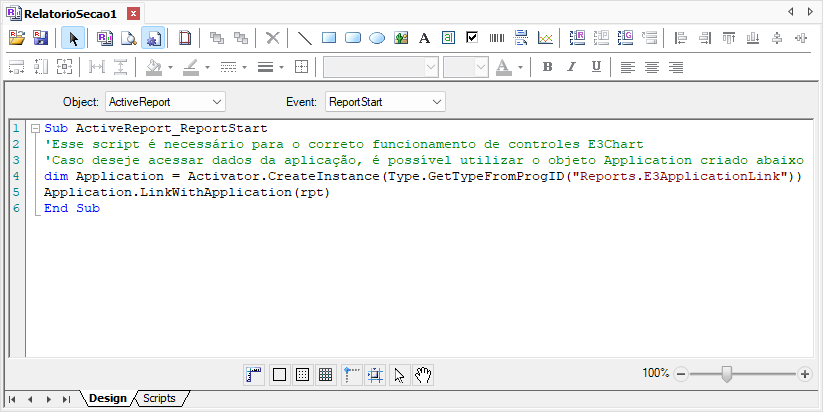Toggle underline text formatting
This screenshot has width=823, height=412.
[596, 67]
